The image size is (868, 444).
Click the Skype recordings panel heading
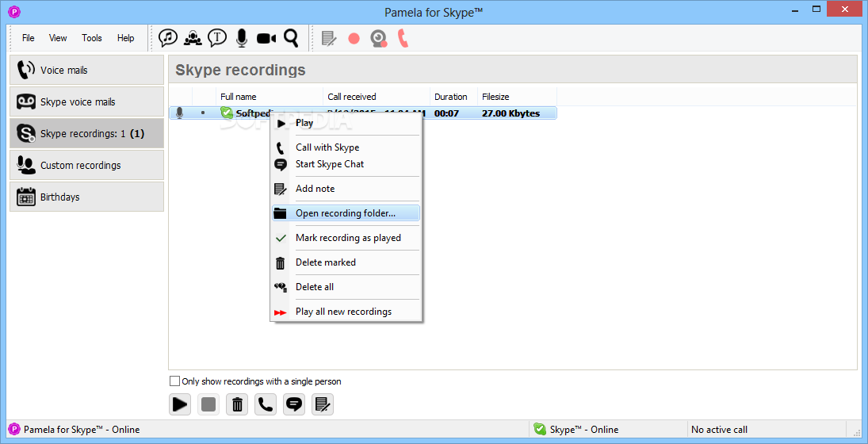pyautogui.click(x=240, y=71)
